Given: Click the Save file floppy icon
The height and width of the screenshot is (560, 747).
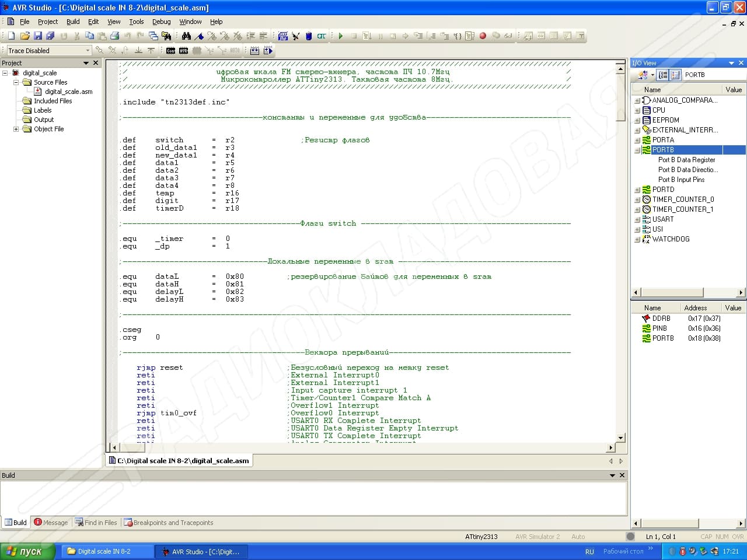Looking at the screenshot, I should tap(38, 36).
